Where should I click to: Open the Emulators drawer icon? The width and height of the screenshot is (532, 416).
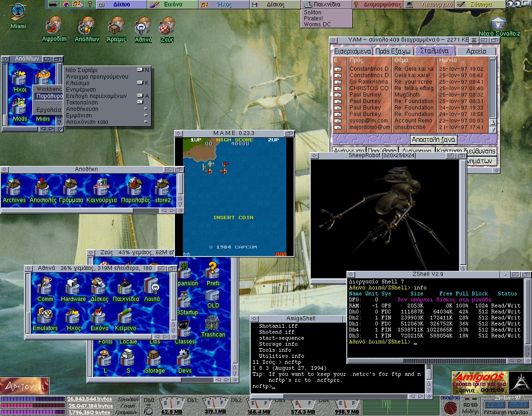(x=45, y=316)
